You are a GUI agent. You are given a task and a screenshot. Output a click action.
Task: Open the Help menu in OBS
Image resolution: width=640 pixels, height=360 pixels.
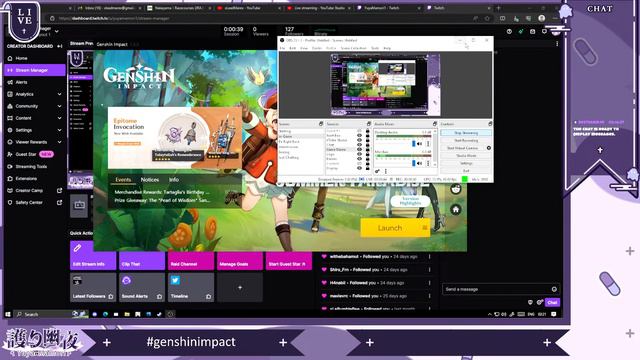coord(387,48)
